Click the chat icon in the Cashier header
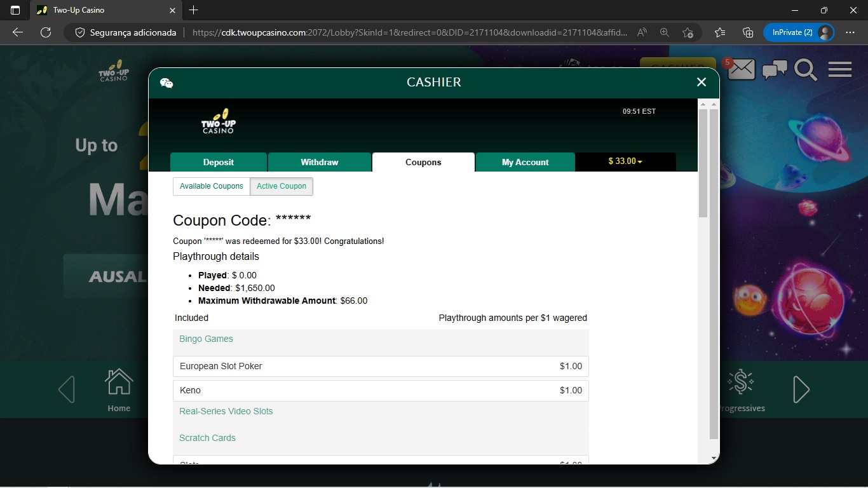The height and width of the screenshot is (488, 868). [x=166, y=83]
